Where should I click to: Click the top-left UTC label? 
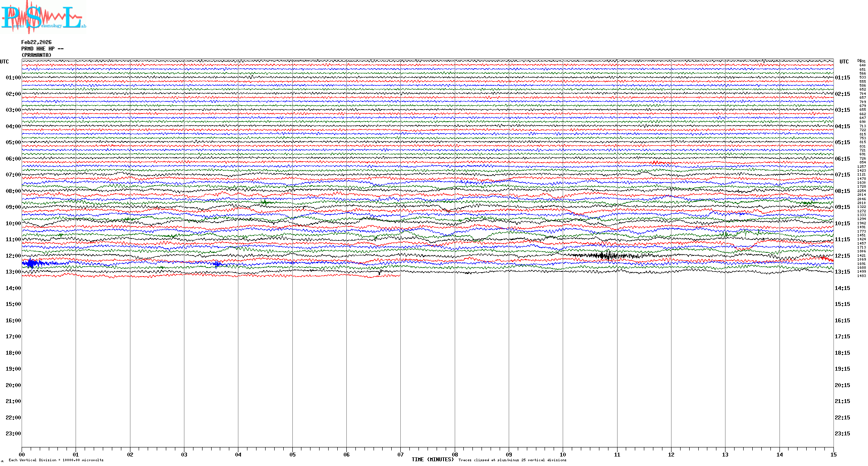pyautogui.click(x=4, y=62)
